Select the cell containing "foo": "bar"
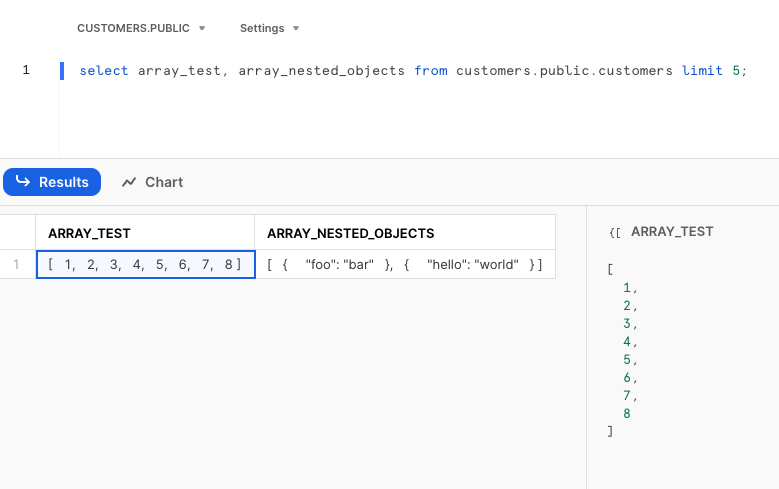The image size is (779, 489). [x=405, y=264]
